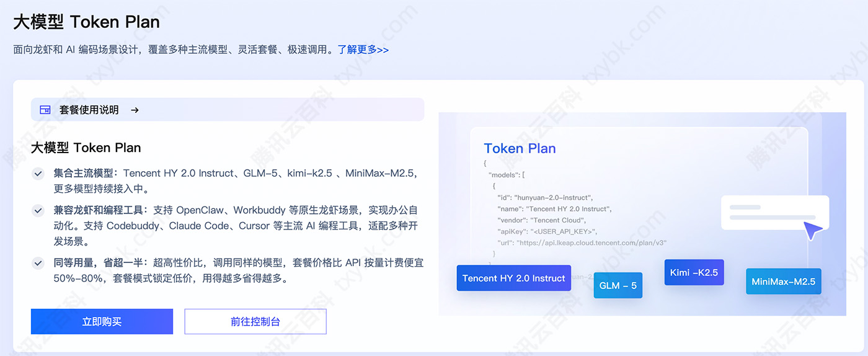868x356 pixels.
Task: Click the "id": "hunyuan-2.0-instruct" code line
Action: [x=545, y=197]
